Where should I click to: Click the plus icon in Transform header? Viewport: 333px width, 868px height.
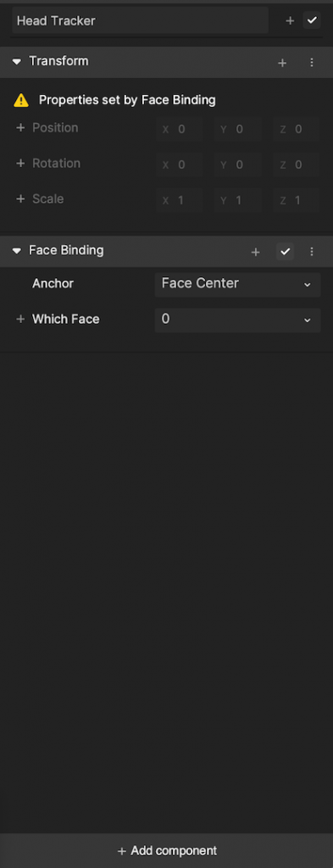(282, 63)
